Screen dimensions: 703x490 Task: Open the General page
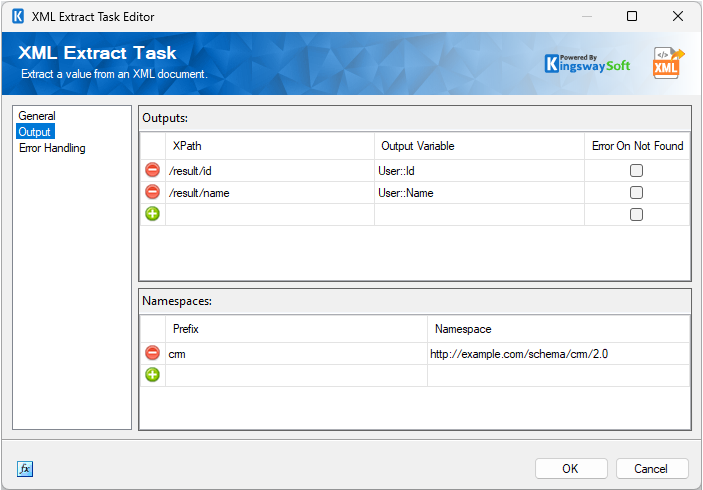(x=37, y=116)
